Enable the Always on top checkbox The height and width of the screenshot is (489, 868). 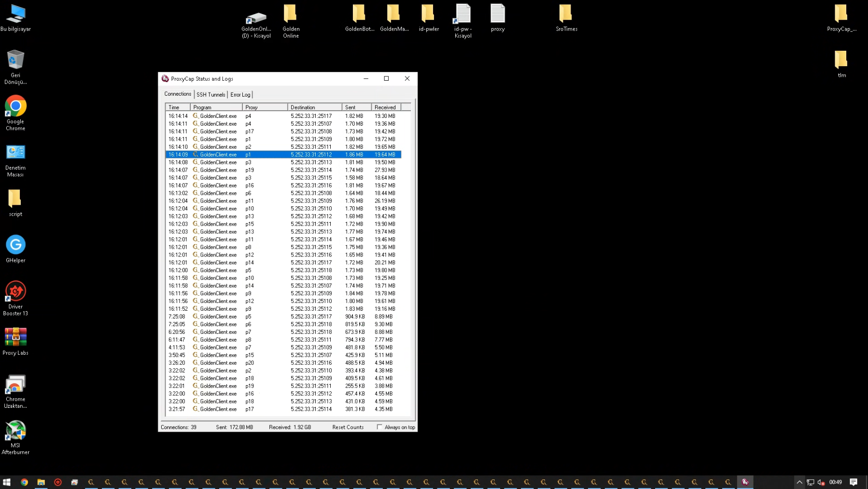(379, 427)
